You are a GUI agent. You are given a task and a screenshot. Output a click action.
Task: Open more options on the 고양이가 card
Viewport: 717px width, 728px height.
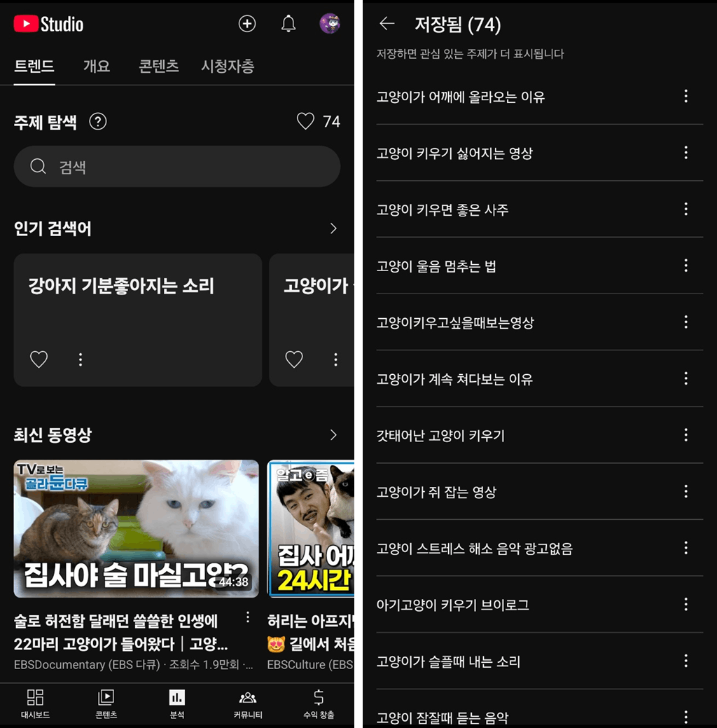tap(335, 359)
